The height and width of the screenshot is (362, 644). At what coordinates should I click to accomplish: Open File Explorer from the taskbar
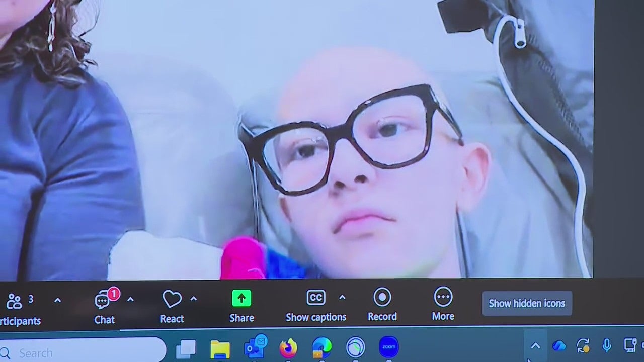click(x=220, y=348)
